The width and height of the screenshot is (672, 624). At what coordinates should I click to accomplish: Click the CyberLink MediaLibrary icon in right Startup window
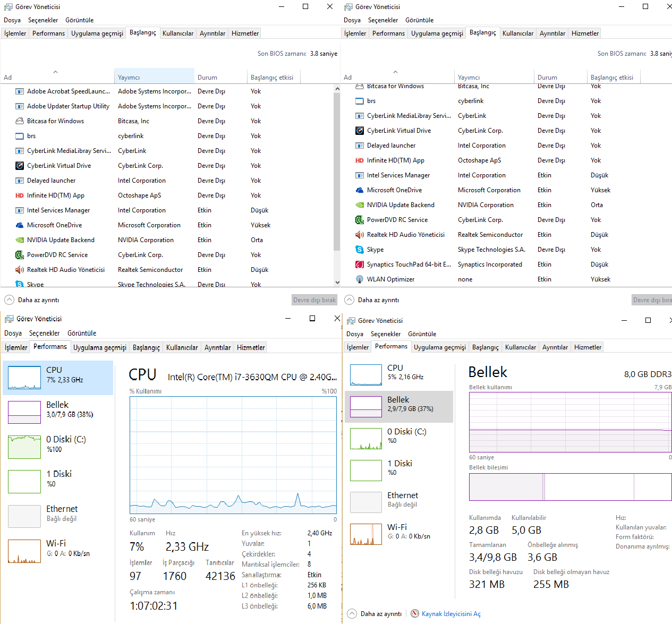(x=360, y=116)
